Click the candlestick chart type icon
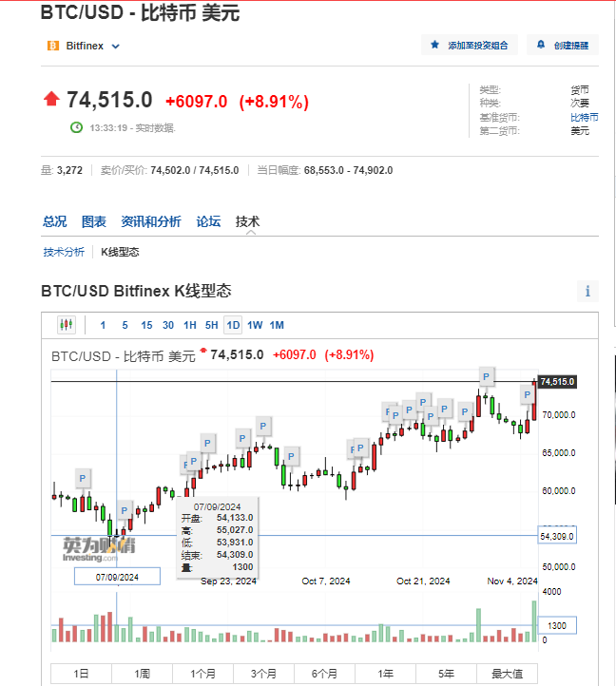The width and height of the screenshot is (616, 686). point(67,325)
